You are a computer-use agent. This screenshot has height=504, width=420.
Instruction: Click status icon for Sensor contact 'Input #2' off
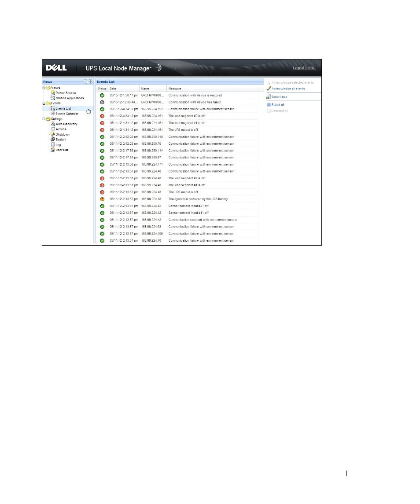102,206
